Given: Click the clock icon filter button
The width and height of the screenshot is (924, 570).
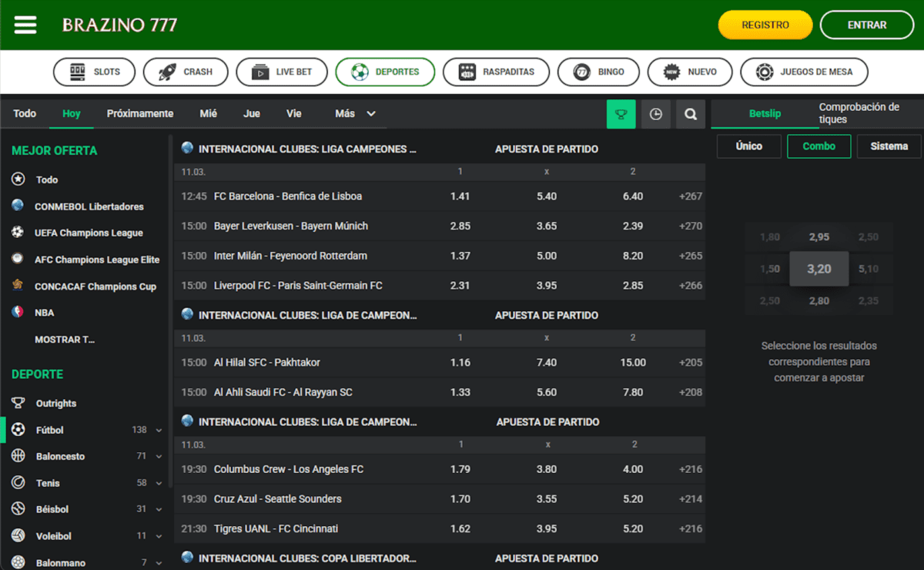Looking at the screenshot, I should coord(655,114).
